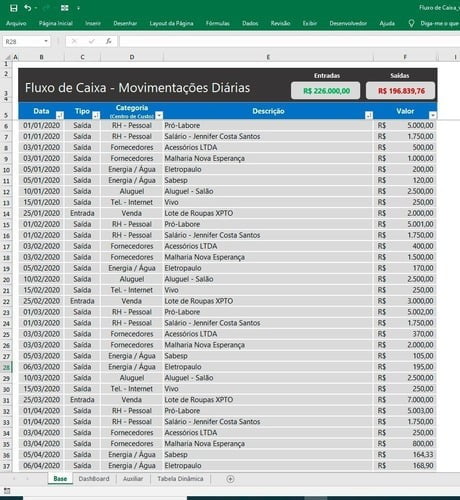460x500 pixels.
Task: Open the Data column filter button
Action: click(x=60, y=115)
